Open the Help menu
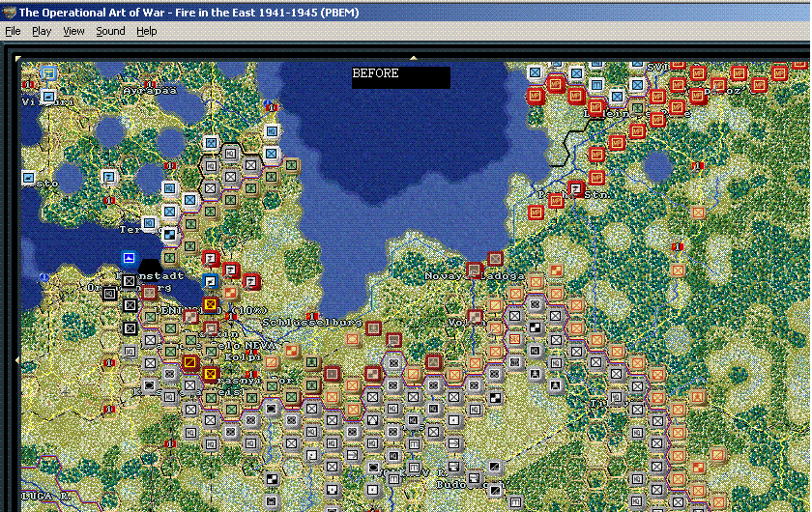 click(147, 31)
